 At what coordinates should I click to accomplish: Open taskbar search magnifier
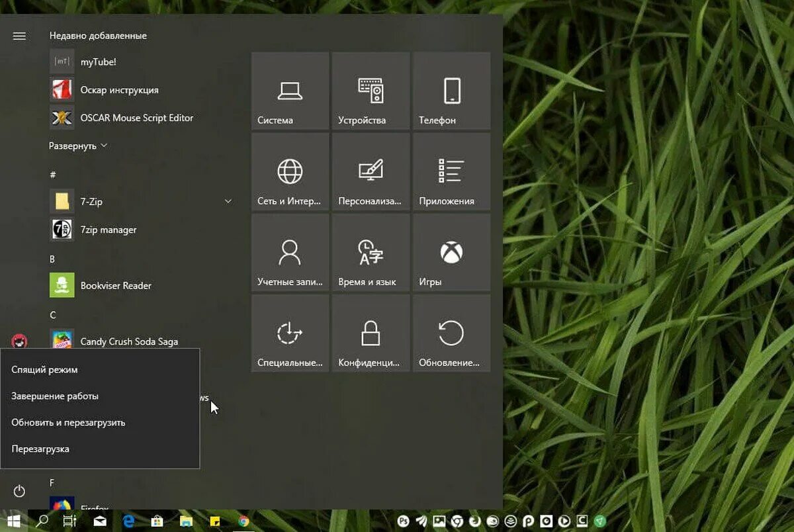(x=42, y=521)
